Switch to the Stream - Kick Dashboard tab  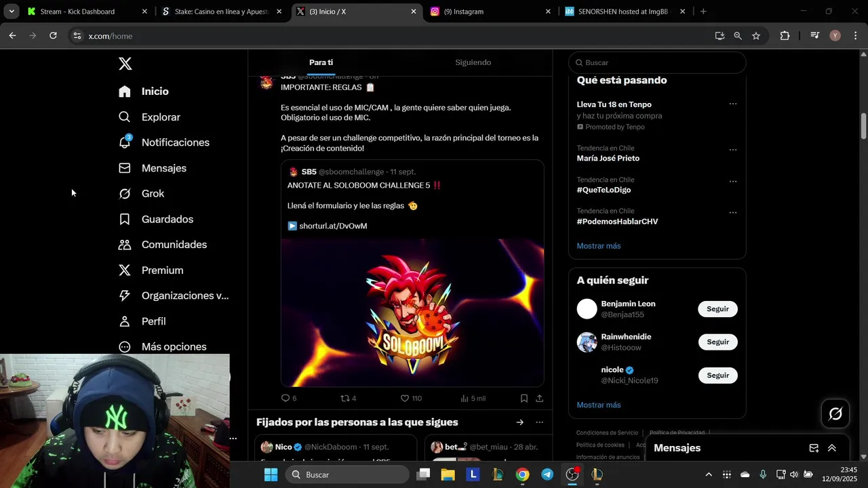(85, 12)
